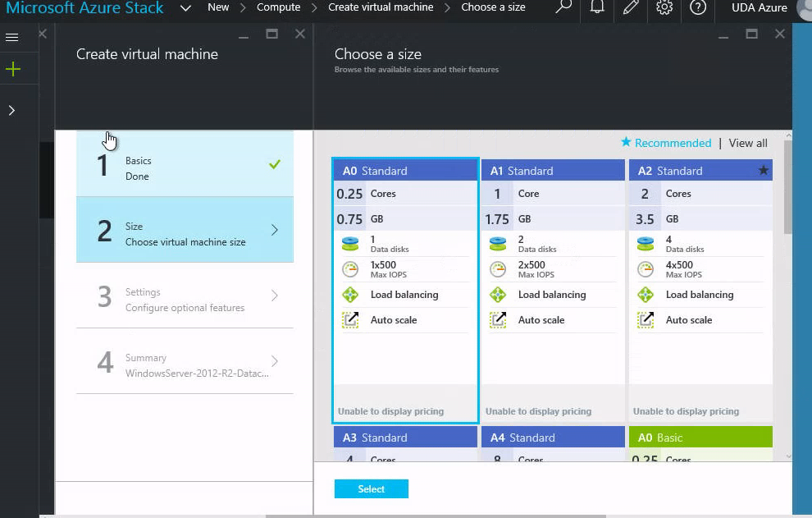The image size is (812, 518).
Task: Click the blue star beside Recommended
Action: (626, 141)
